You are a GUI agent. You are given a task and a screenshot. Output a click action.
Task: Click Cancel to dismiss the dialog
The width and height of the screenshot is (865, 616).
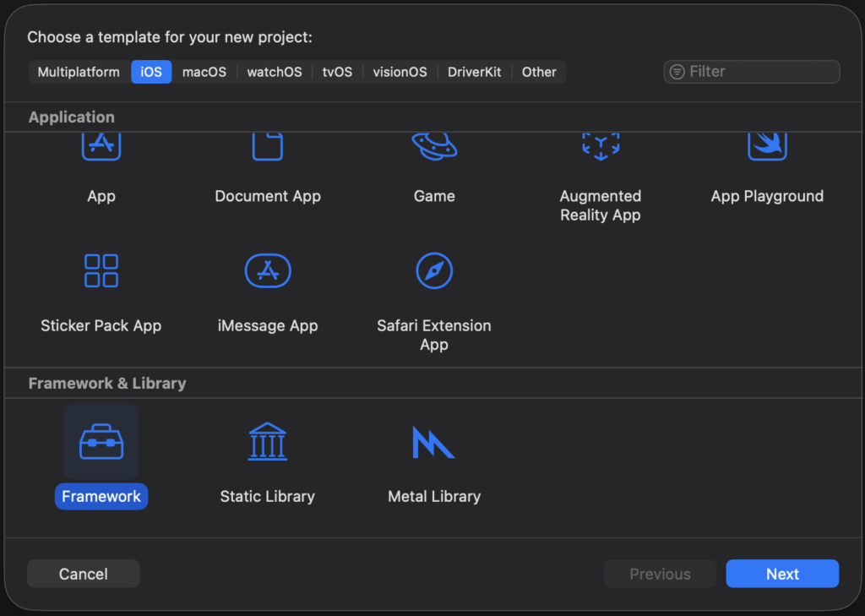84,574
